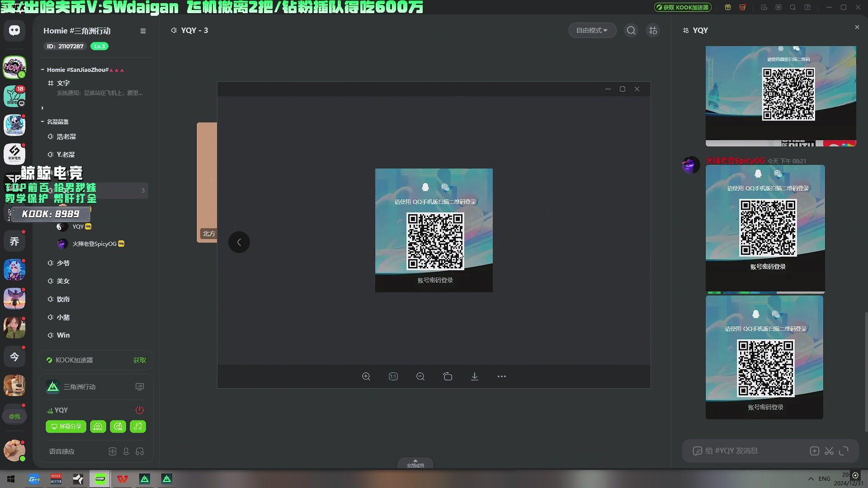Click the plus attachment icon in message box
This screenshot has width=868, height=488.
(815, 450)
